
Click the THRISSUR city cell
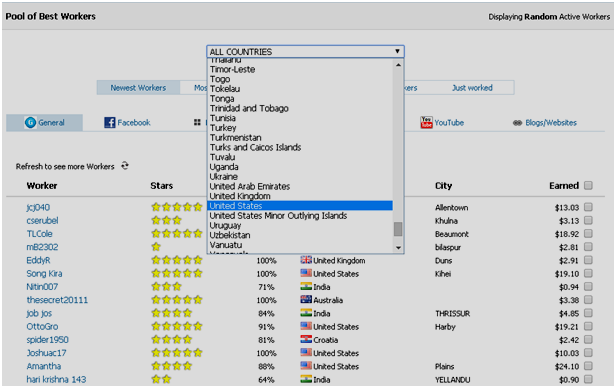coord(452,313)
